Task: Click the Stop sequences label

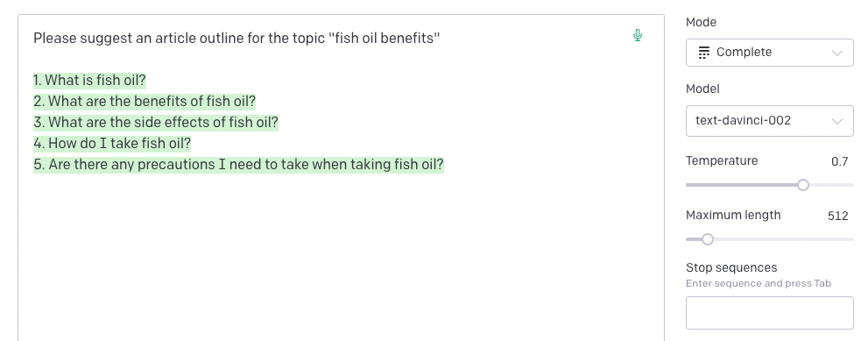Action: [x=731, y=268]
